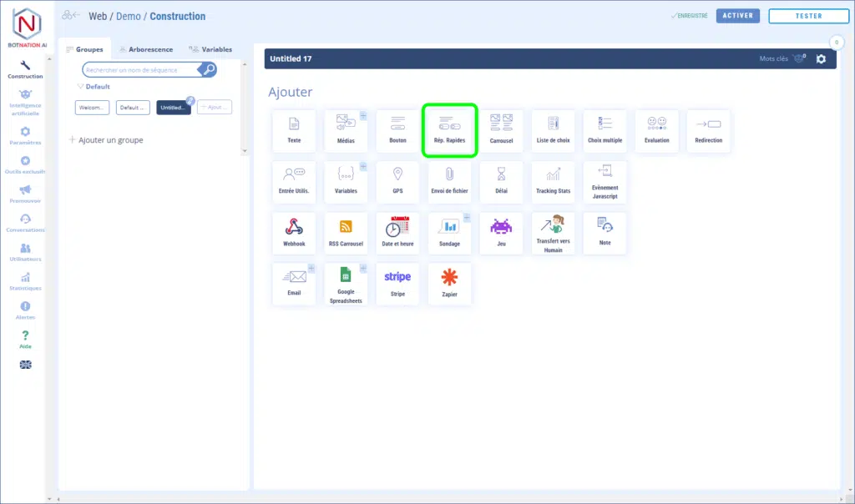Add the Jeu game block

[501, 234]
